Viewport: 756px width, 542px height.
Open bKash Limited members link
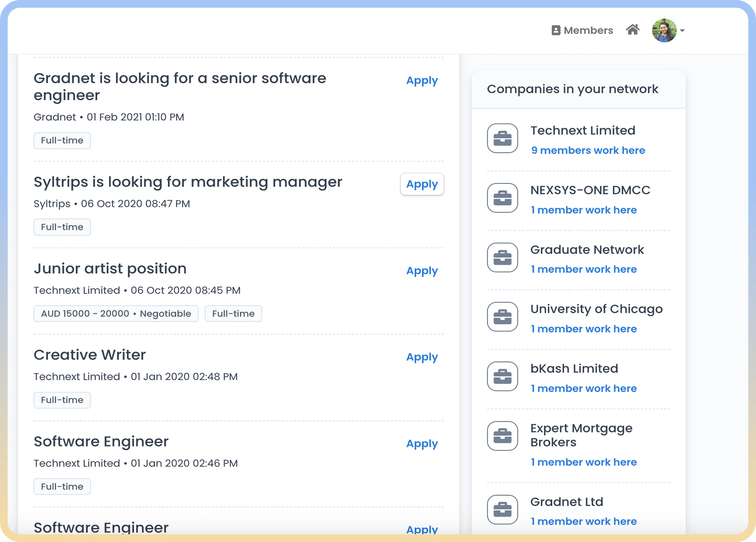point(583,388)
